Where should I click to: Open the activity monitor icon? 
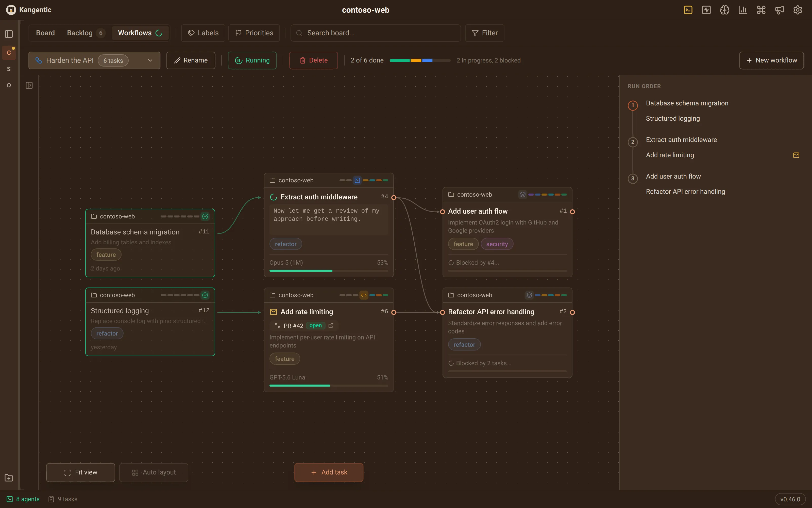click(x=706, y=10)
